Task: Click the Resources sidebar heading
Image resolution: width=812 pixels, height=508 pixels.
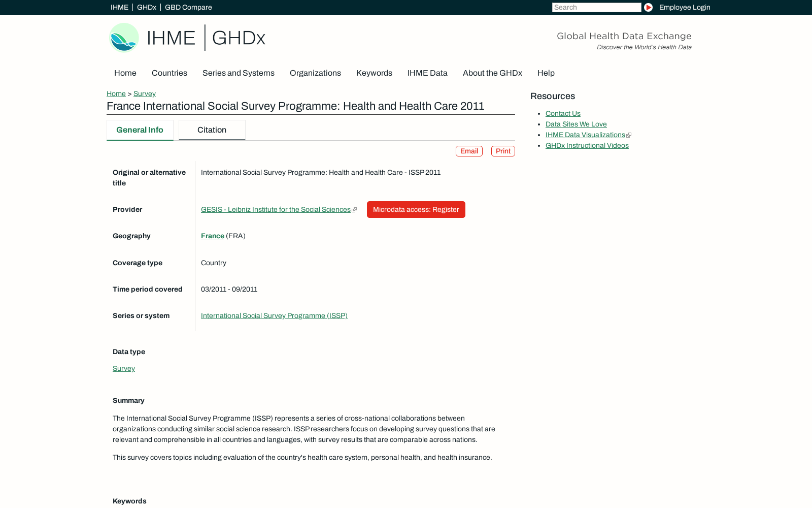Action: [x=553, y=96]
